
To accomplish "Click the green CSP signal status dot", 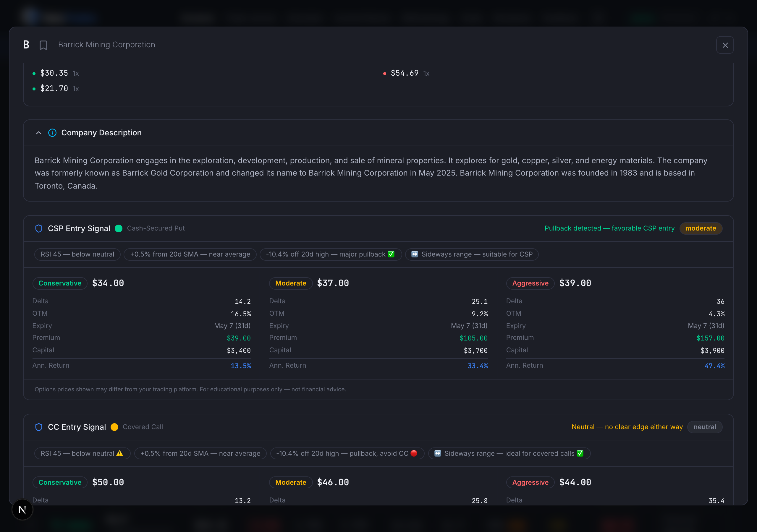I will 119,228.
